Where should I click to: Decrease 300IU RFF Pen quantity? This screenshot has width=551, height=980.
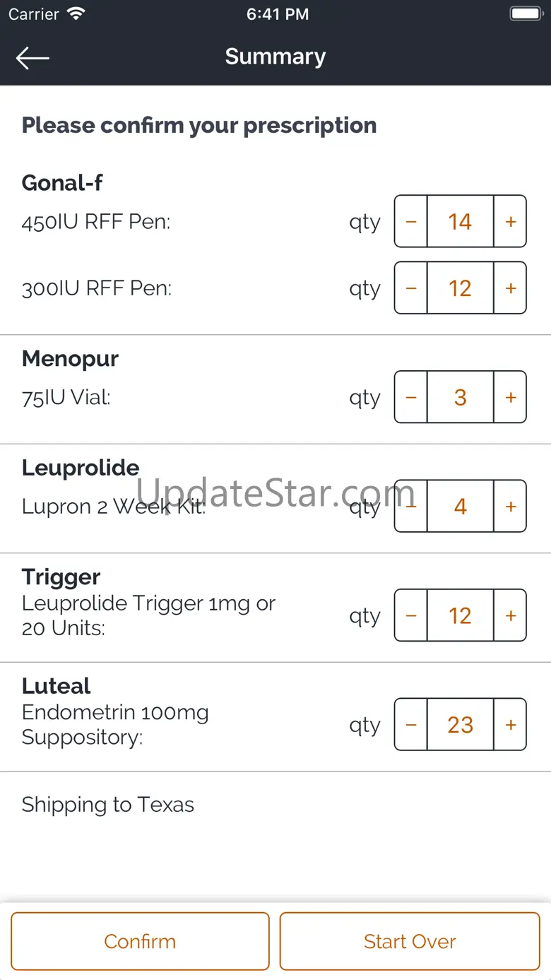(x=411, y=288)
